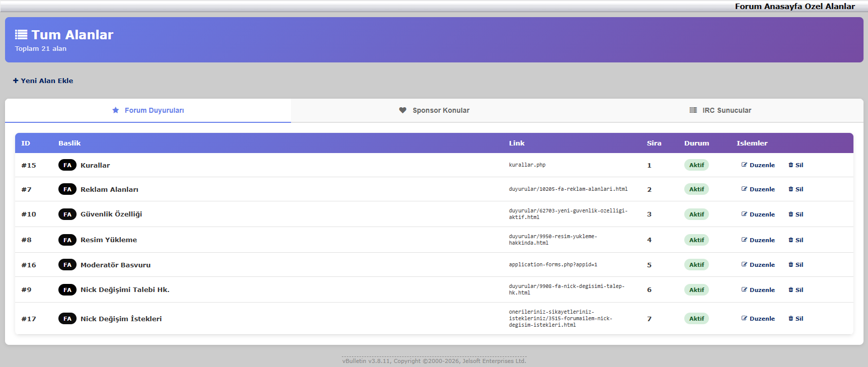This screenshot has width=868, height=367.
Task: Click the Aktif status badge for Kurallar
Action: [696, 165]
